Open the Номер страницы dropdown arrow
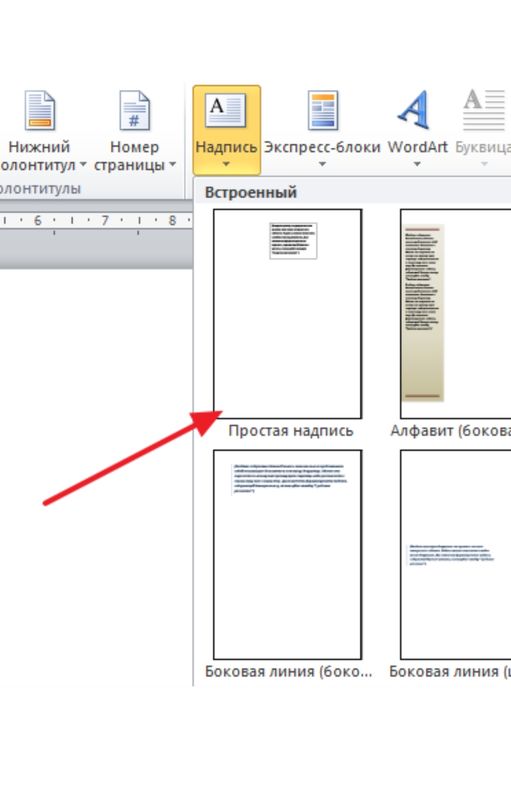Image resolution: width=511 pixels, height=800 pixels. click(172, 165)
